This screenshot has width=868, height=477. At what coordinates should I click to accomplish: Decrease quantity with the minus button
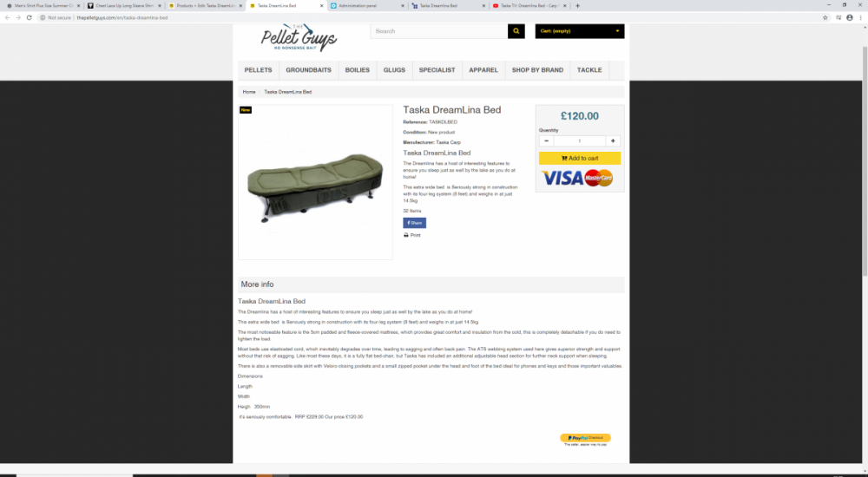[x=546, y=141]
